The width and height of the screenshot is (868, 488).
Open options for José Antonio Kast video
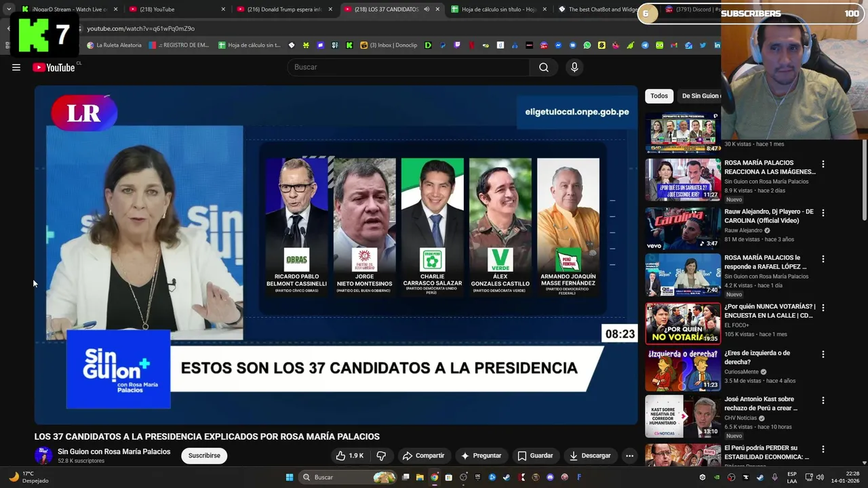pos(823,401)
